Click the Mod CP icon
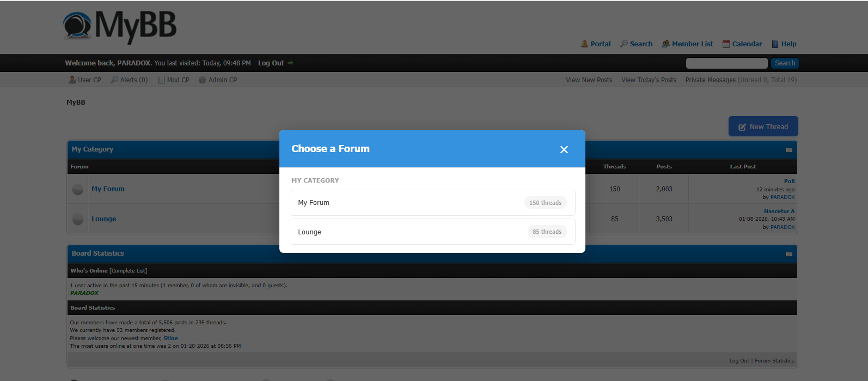 [x=161, y=80]
